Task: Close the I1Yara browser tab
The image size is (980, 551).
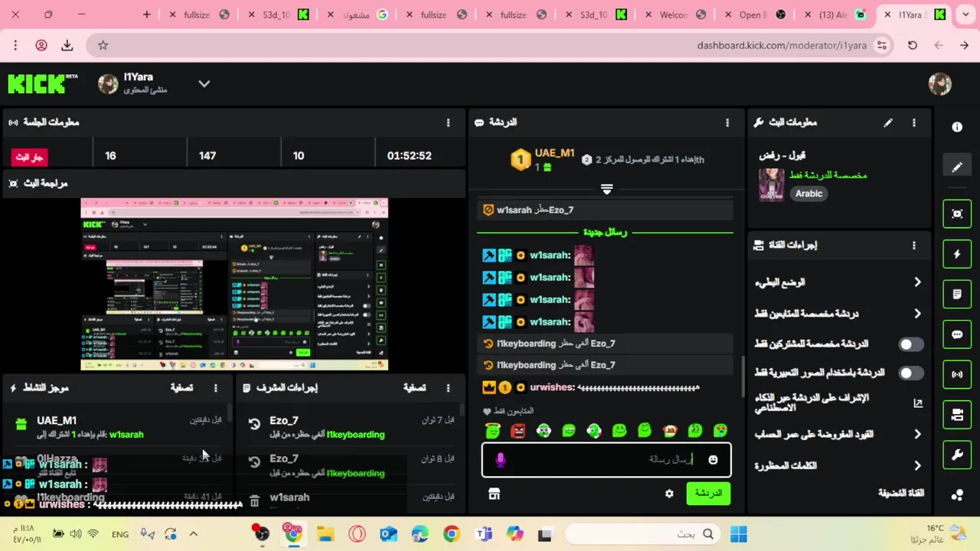Action: tap(887, 15)
